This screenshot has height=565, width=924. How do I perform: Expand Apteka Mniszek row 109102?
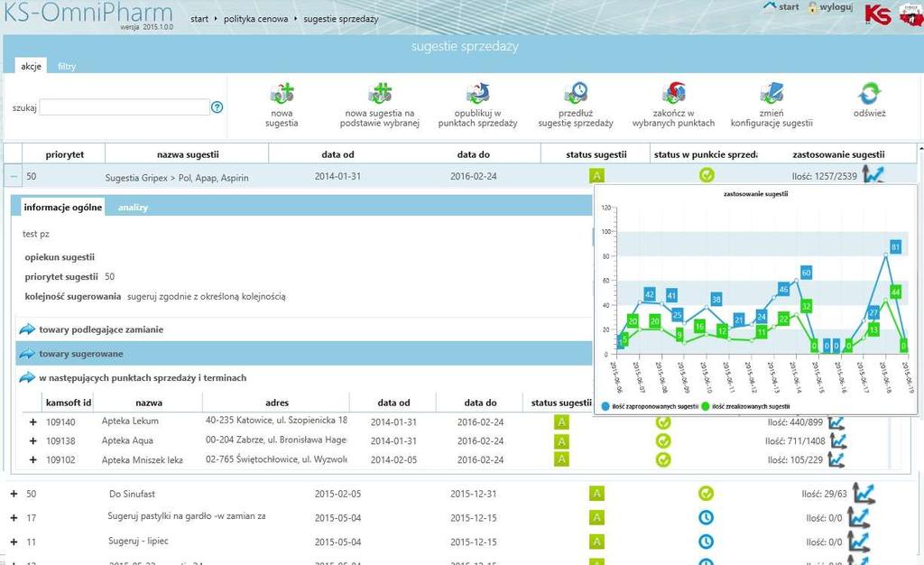(33, 459)
